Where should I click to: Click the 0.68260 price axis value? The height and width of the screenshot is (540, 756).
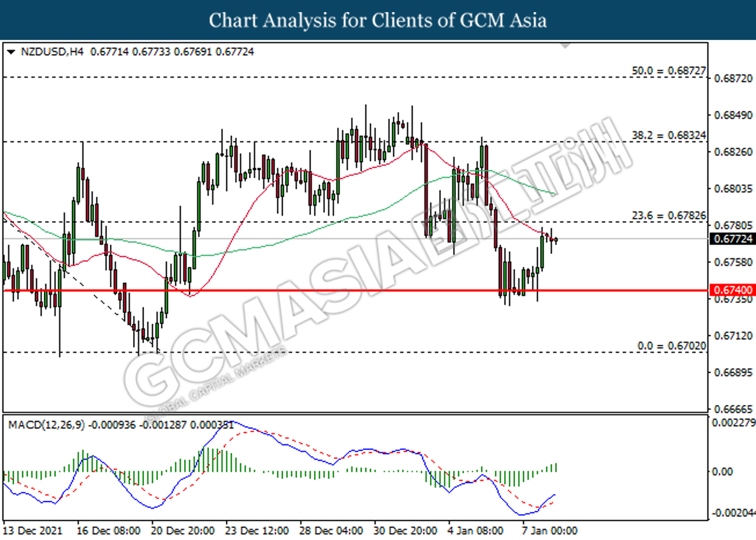(733, 152)
